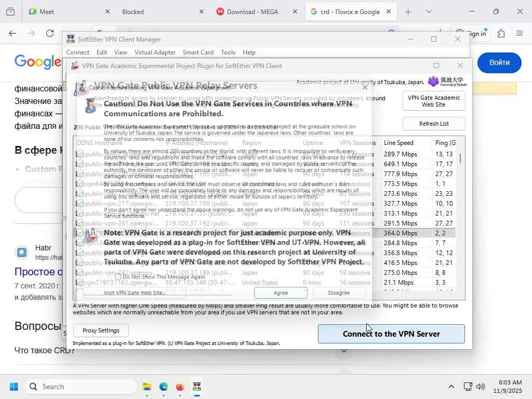
Task: Click Connect to the VPN Server
Action: coord(391,334)
